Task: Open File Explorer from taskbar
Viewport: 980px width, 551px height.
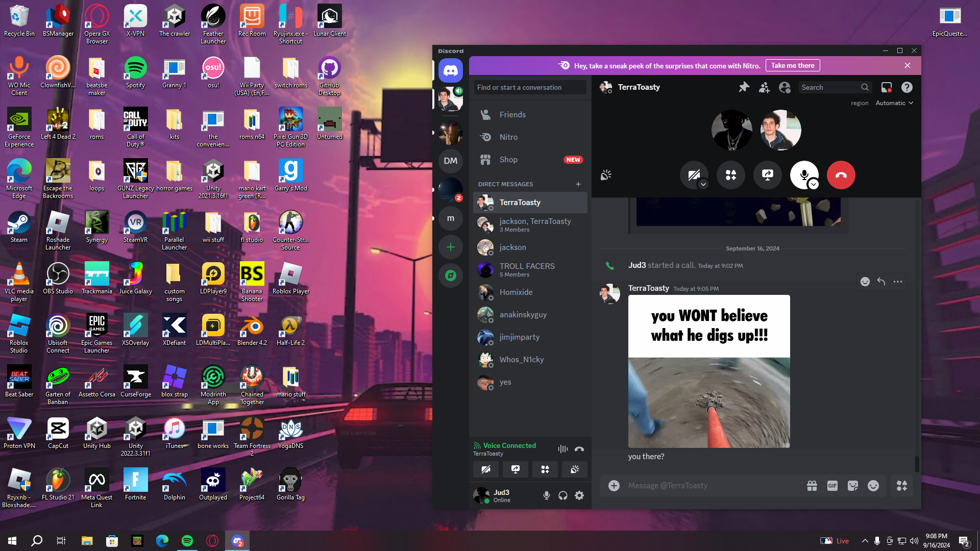Action: click(87, 541)
